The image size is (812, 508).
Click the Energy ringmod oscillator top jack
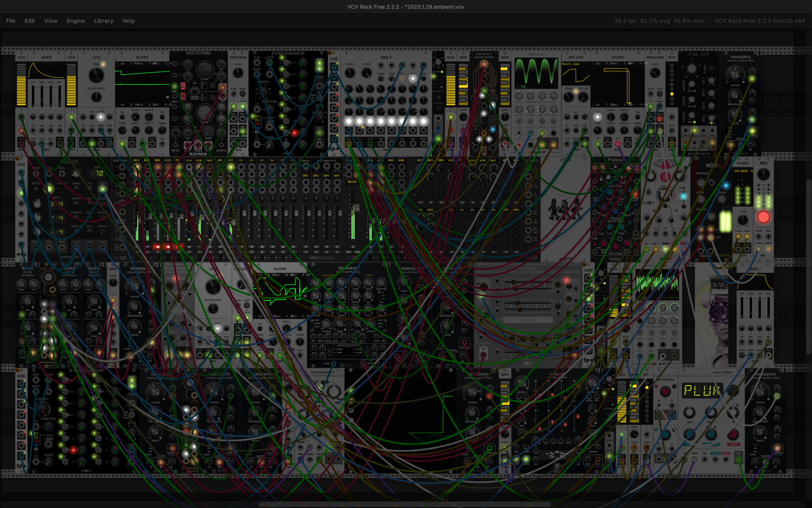484,64
